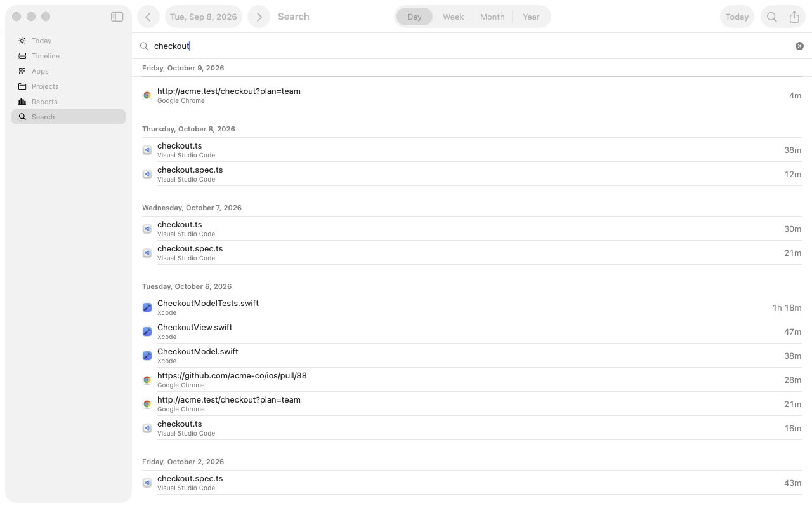This screenshot has height=508, width=812.
Task: Select October 8 checkout.spec.ts entry
Action: 472,174
